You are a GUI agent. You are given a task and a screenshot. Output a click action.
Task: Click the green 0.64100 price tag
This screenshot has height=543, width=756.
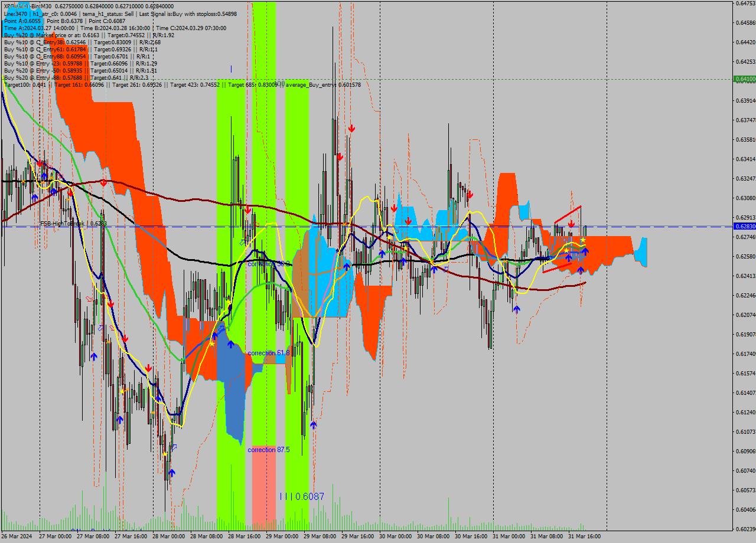coord(744,78)
